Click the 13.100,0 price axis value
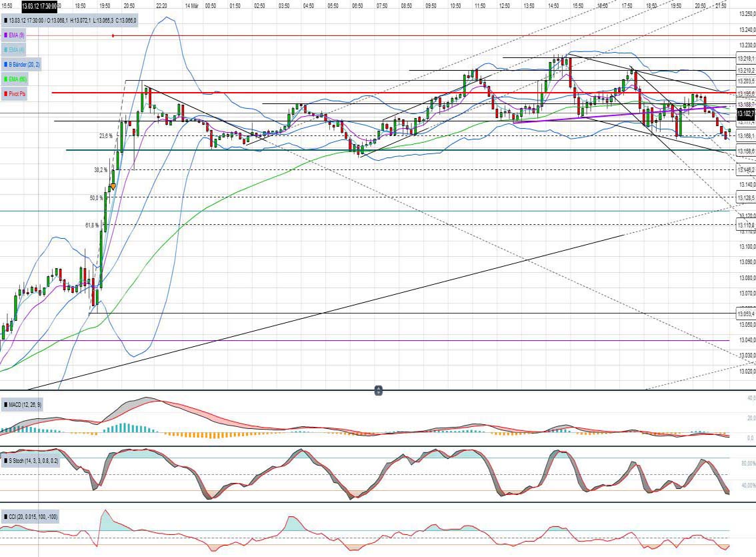The width and height of the screenshot is (756, 557). click(x=747, y=246)
